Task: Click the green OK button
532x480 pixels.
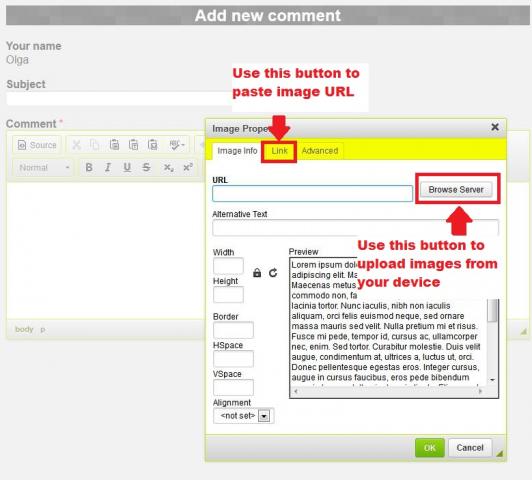Action: point(430,448)
